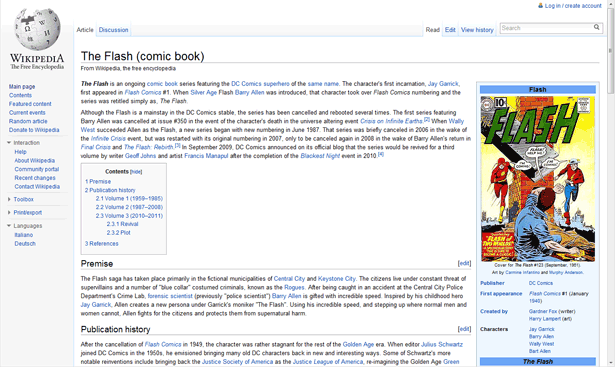Open a Random article
The image size is (615, 367).
[x=28, y=121]
